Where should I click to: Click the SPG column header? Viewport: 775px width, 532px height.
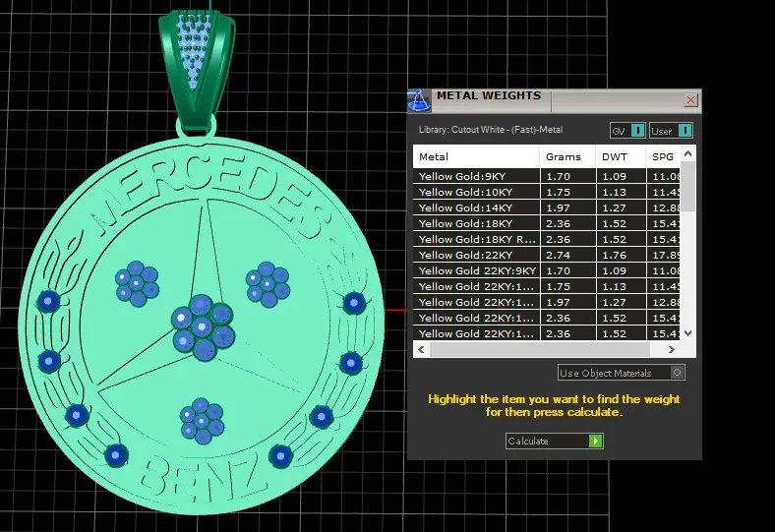click(663, 156)
